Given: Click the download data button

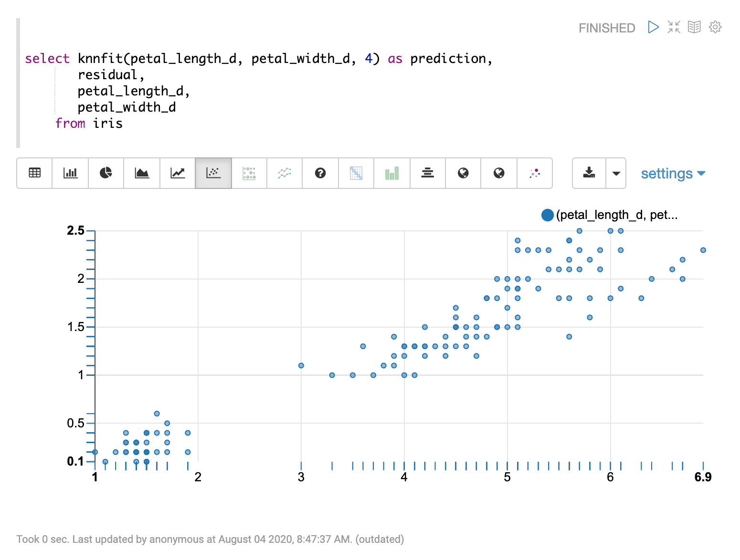Looking at the screenshot, I should (x=589, y=173).
